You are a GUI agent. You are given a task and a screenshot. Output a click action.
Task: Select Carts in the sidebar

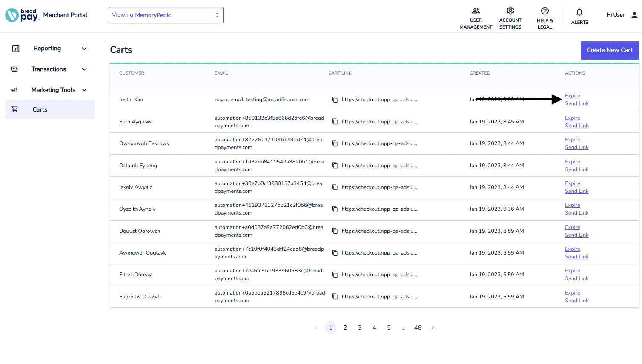pyautogui.click(x=50, y=109)
